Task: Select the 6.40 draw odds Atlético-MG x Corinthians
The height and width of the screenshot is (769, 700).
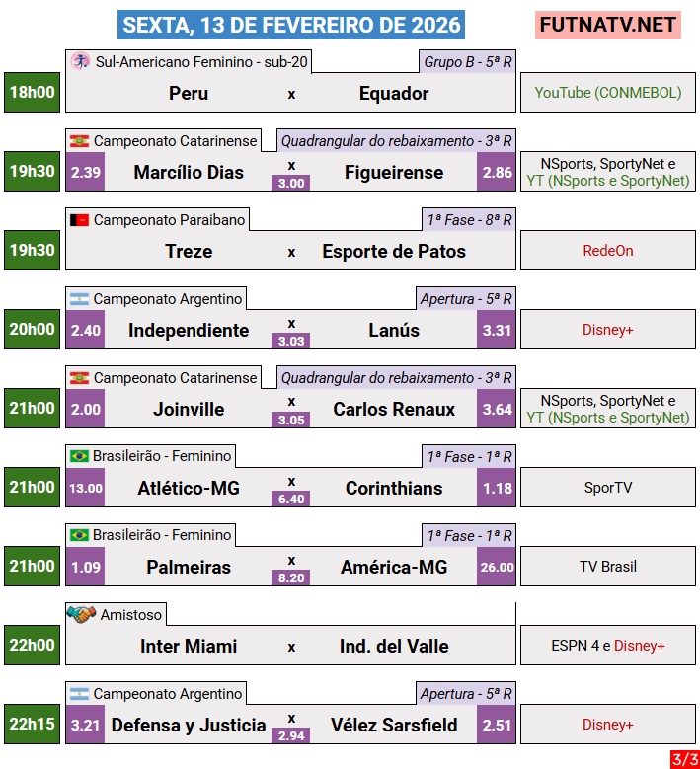Action: coord(291,499)
